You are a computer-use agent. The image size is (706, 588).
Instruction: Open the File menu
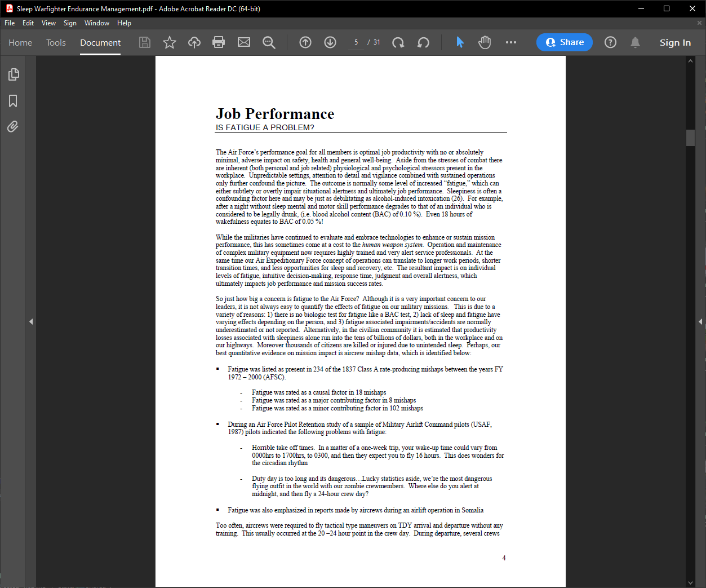tap(10, 23)
